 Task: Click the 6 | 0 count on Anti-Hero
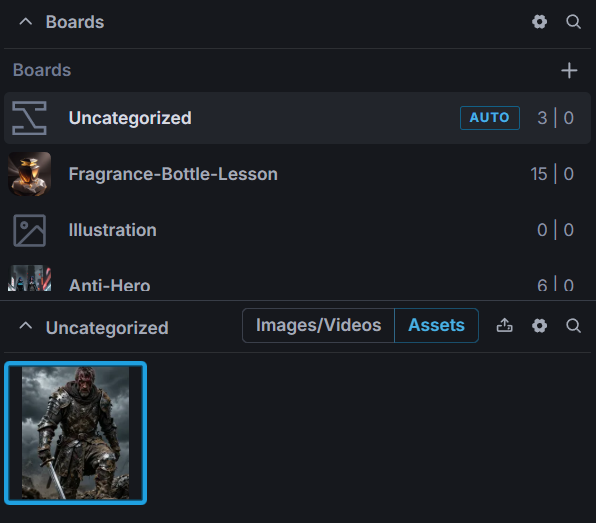coord(555,284)
